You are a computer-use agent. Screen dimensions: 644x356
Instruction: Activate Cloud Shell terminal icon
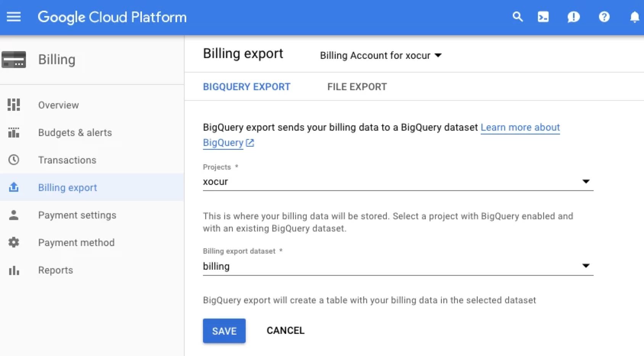tap(543, 17)
